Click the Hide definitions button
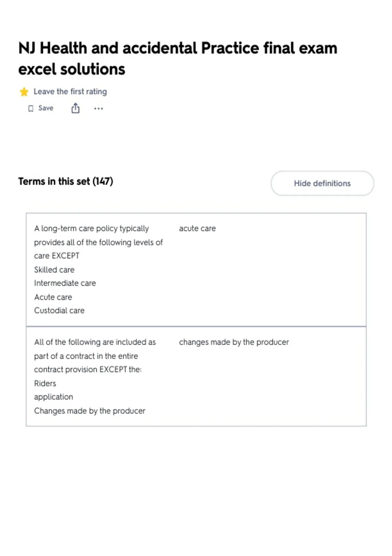The image size is (392, 556). [322, 183]
